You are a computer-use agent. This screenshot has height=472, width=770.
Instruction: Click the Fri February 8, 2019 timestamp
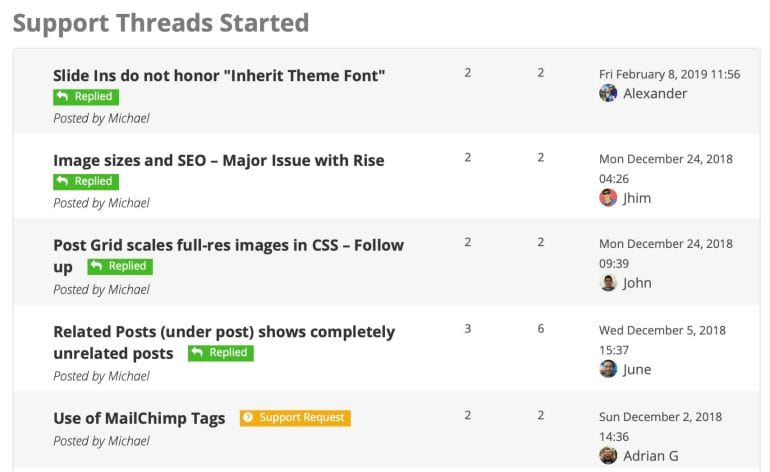click(x=669, y=74)
